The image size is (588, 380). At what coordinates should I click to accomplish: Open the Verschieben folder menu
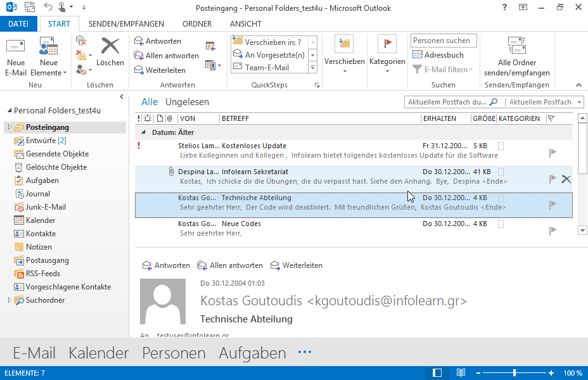tap(344, 54)
